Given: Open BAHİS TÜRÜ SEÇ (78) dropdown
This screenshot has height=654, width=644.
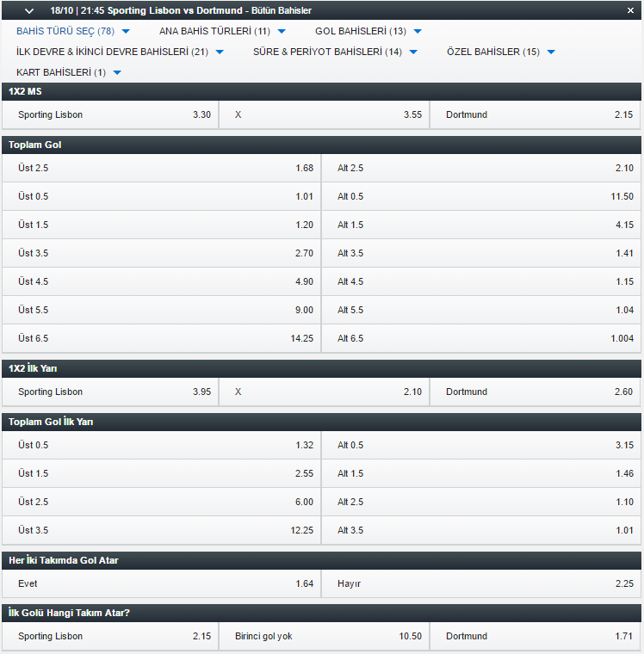Looking at the screenshot, I should (x=73, y=31).
